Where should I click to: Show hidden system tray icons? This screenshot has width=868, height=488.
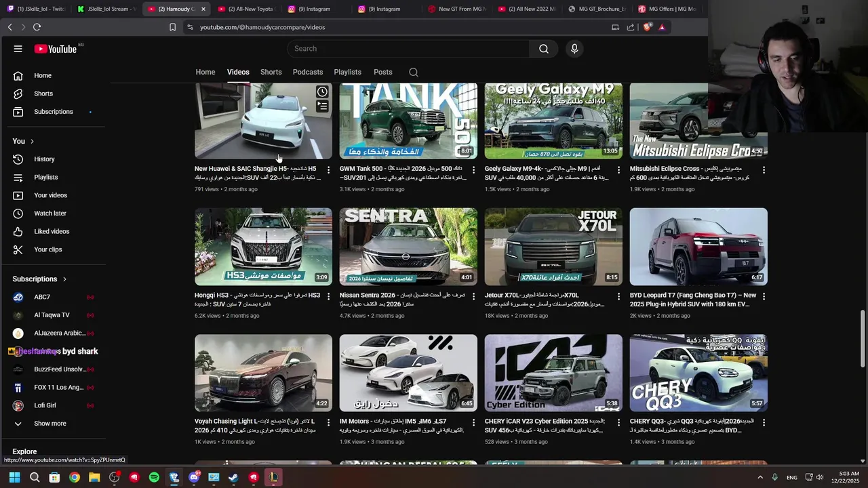(760, 477)
